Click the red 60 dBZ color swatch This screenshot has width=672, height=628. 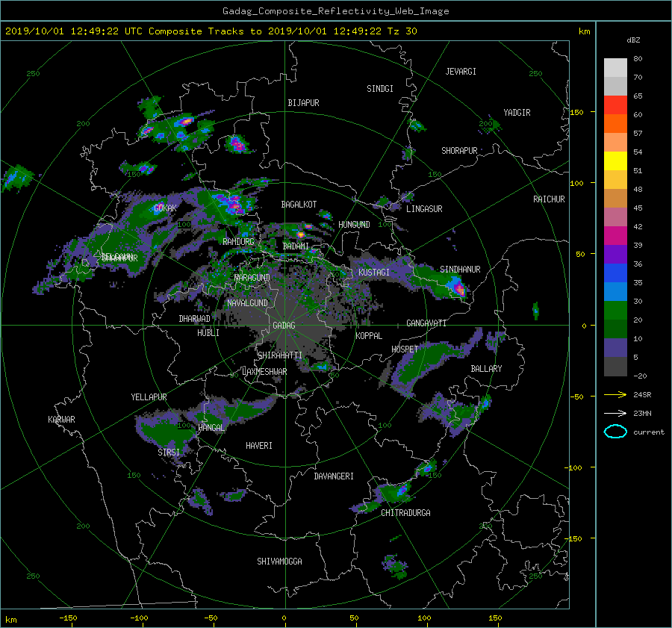coord(615,105)
